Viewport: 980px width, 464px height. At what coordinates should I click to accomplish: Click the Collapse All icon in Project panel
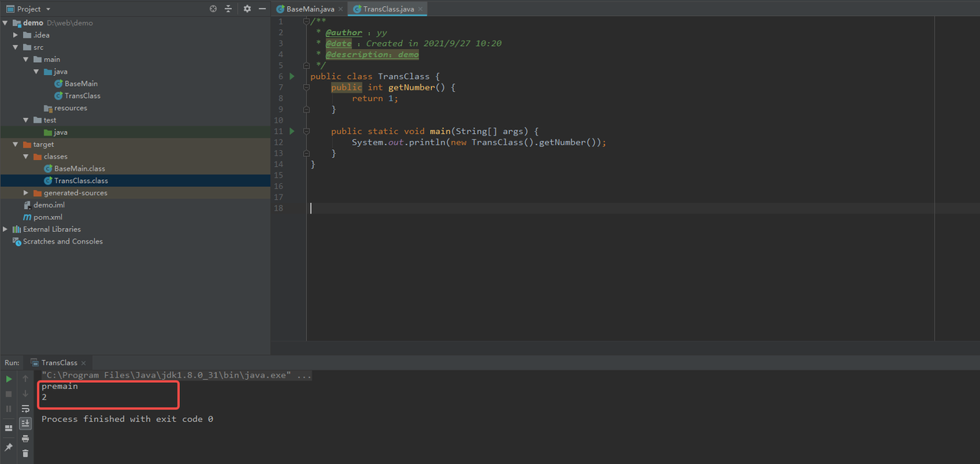(228, 9)
